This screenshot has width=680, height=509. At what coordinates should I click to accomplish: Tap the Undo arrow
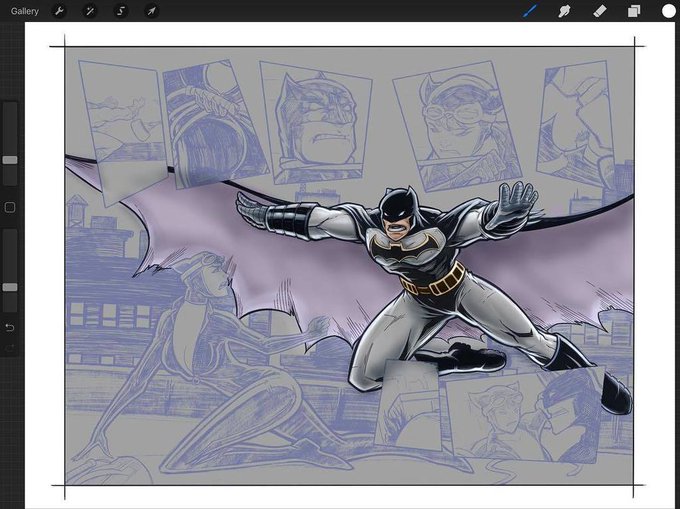(x=10, y=327)
